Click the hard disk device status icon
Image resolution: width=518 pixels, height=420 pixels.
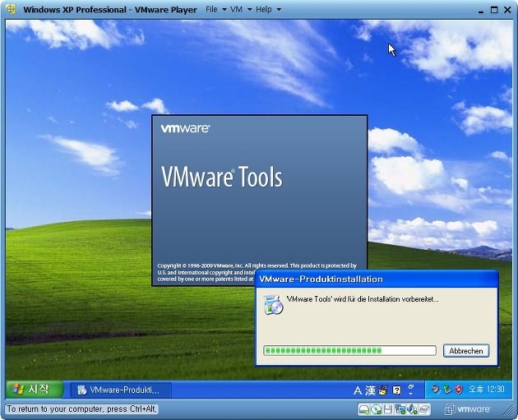364,409
